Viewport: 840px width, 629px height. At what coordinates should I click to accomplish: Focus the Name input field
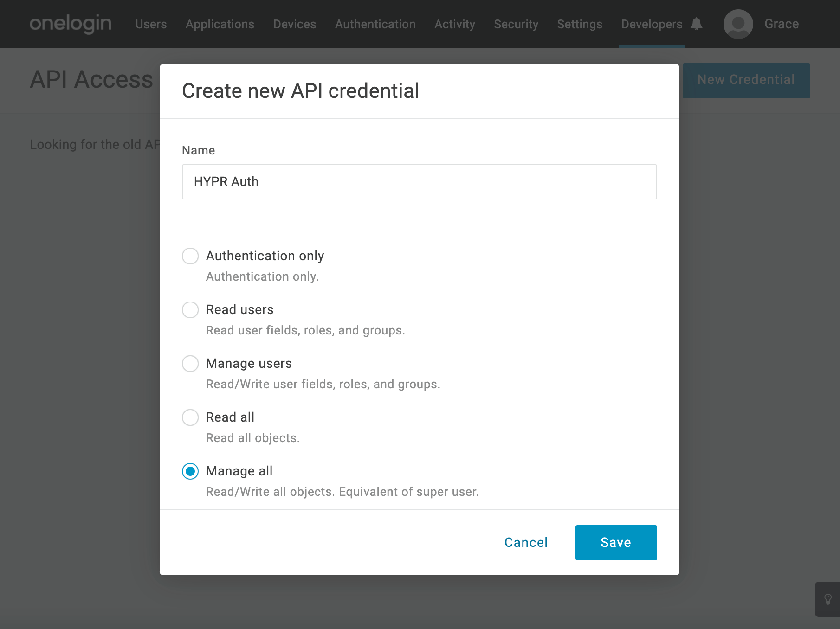pos(419,182)
